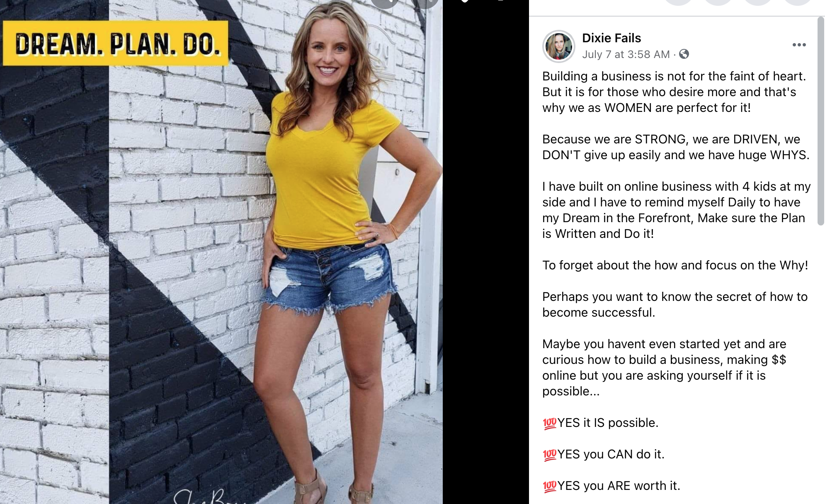
Task: Open the Dixie Fails profile name link
Action: point(611,38)
